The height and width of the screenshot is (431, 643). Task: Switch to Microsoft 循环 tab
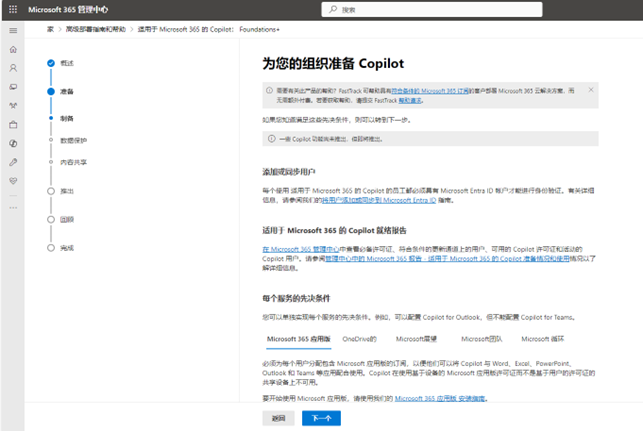(543, 339)
